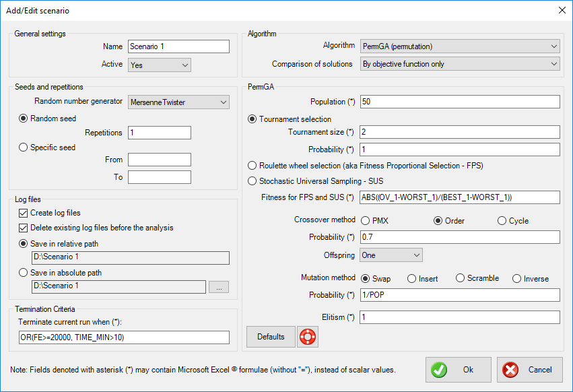The height and width of the screenshot is (392, 573).
Task: Toggle the Create log files checkbox
Action: (24, 213)
